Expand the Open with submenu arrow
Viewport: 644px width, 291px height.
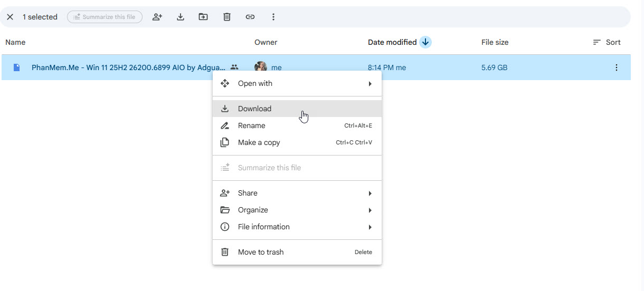370,84
